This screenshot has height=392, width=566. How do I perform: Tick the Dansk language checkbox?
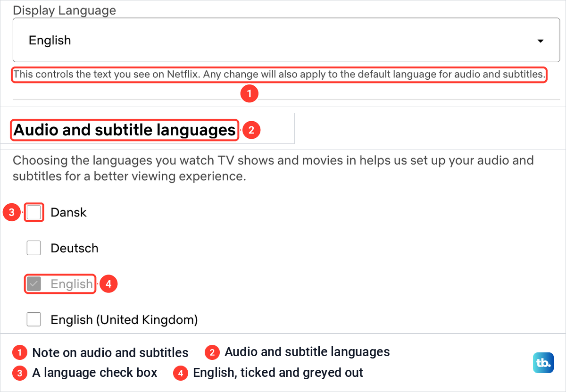pos(34,212)
